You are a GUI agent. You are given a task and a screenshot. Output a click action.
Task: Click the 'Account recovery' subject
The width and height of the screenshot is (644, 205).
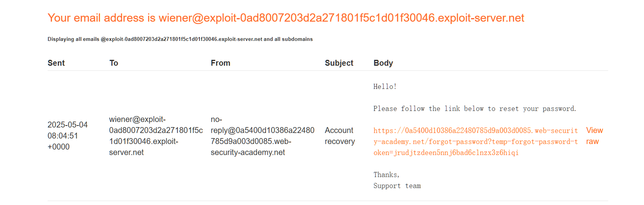[340, 136]
